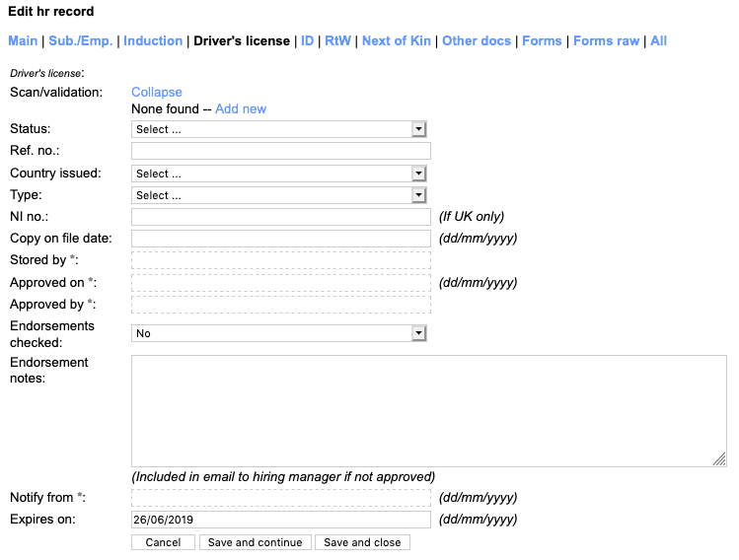739x560 pixels.
Task: Switch to the ID tab
Action: [308, 40]
